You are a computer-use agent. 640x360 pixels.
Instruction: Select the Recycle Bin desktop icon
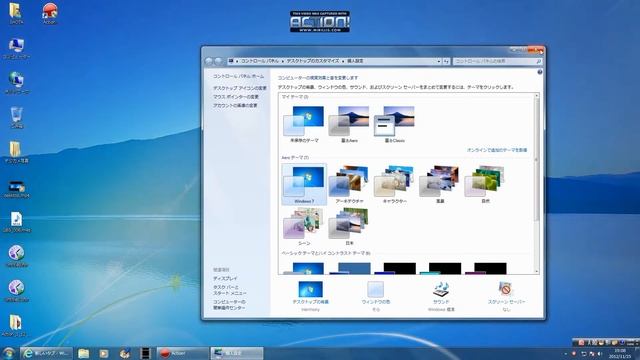16,117
